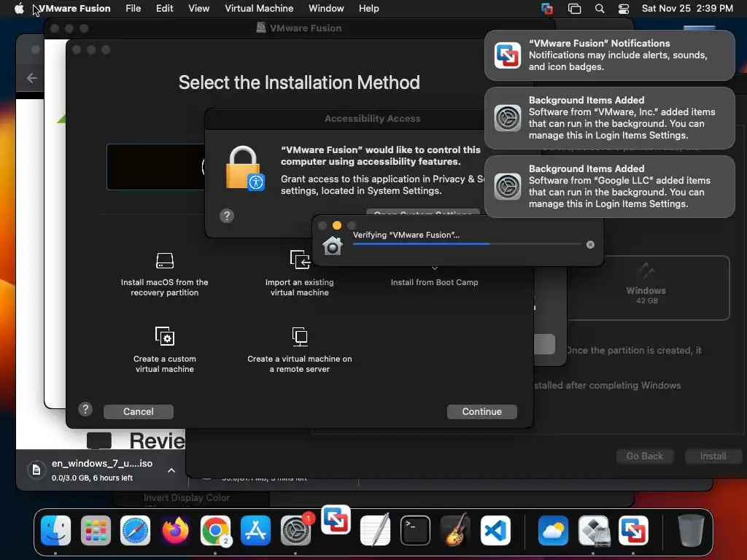Click Continue in installation method dialog
The image size is (747, 560).
[481, 411]
